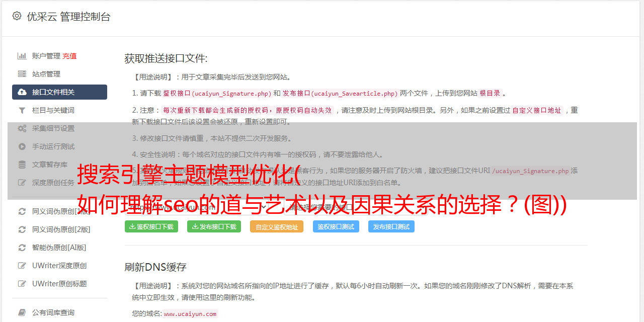Click the gear icon beside 优采云 管理控制台
The height and width of the screenshot is (322, 644).
17,16
